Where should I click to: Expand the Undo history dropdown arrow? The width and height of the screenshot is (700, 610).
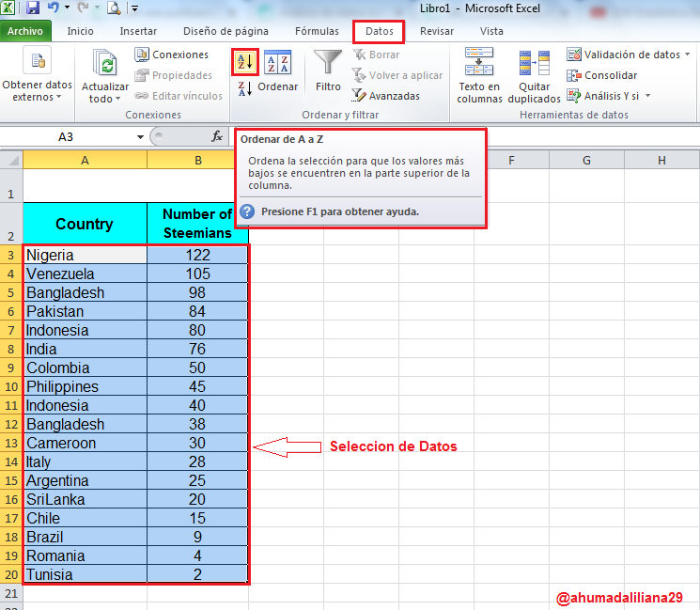tap(68, 8)
